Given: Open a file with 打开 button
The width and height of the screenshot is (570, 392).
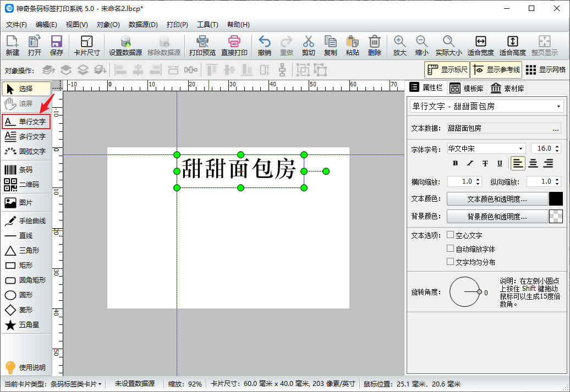Looking at the screenshot, I should pyautogui.click(x=35, y=46).
